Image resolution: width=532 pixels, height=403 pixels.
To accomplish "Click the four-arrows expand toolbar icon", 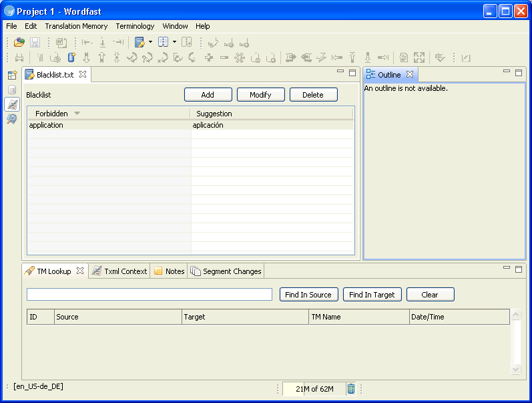I will pyautogui.click(x=419, y=57).
